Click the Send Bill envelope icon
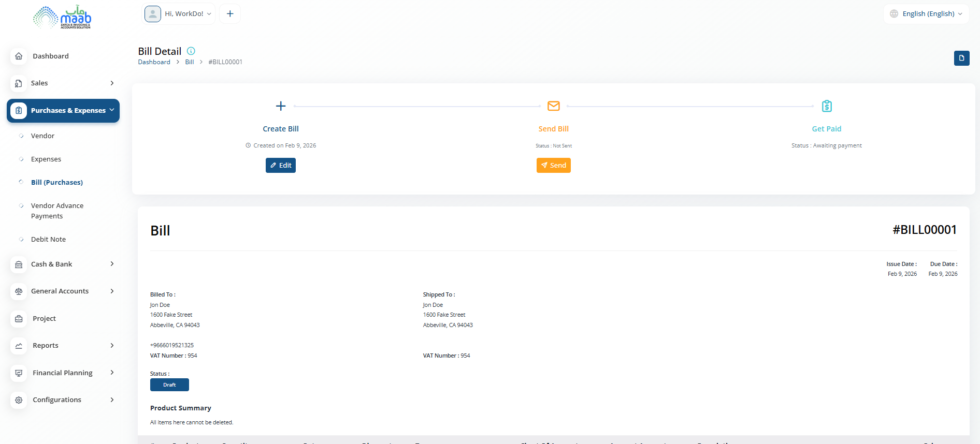 pyautogui.click(x=554, y=106)
